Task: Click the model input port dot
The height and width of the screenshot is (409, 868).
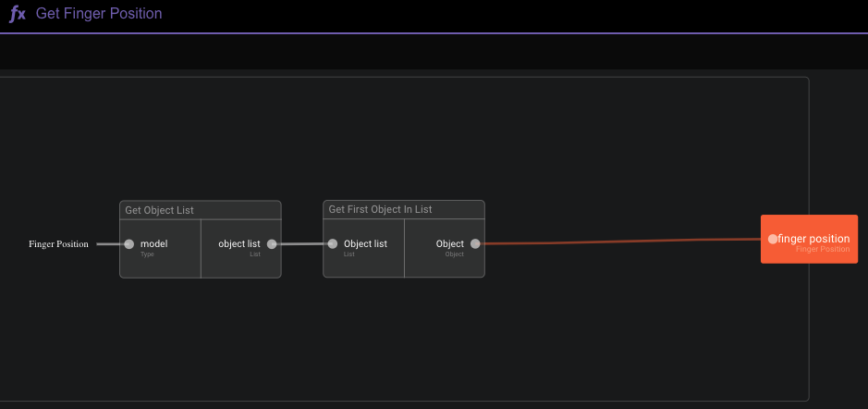Action: pyautogui.click(x=129, y=244)
